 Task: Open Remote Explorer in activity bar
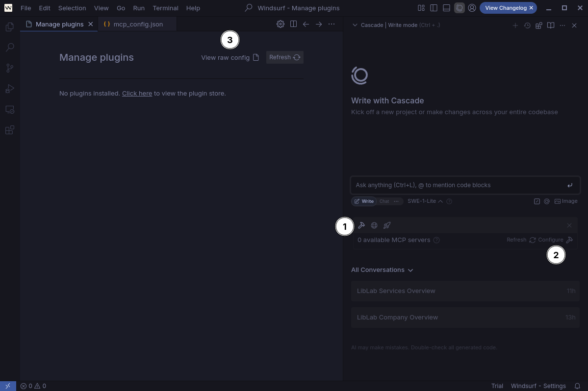pyautogui.click(x=10, y=109)
